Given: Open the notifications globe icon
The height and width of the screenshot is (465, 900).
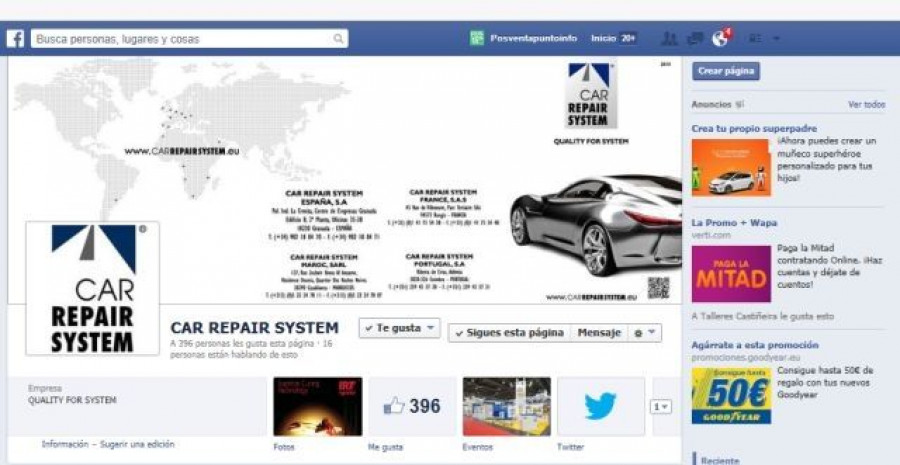Looking at the screenshot, I should (720, 38).
